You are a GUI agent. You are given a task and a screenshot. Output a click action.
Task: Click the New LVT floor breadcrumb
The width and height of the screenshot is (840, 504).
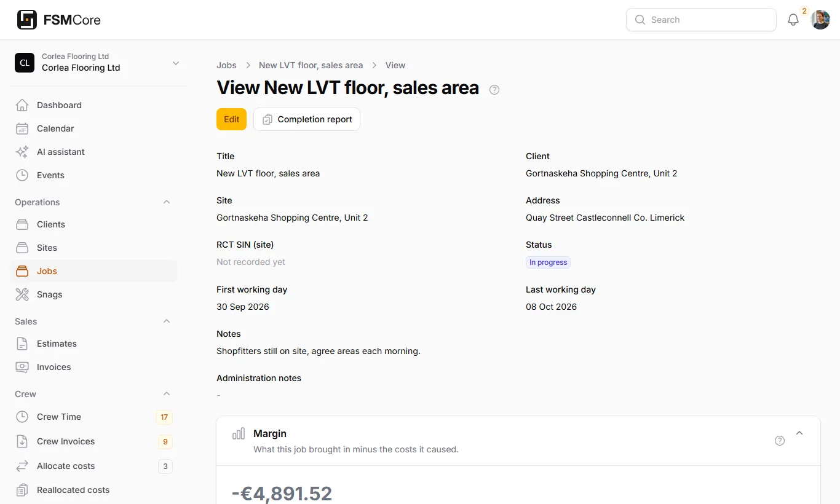point(311,65)
